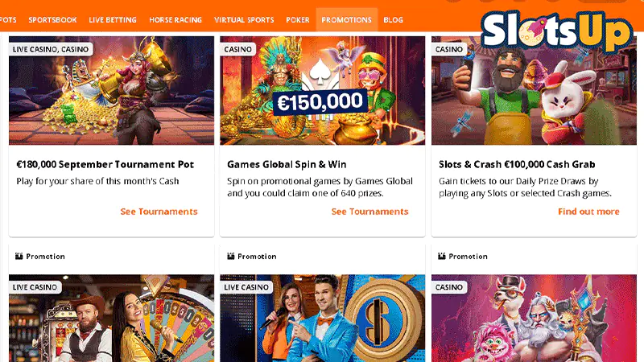
Task: Open the Poker section
Action: 298,19
